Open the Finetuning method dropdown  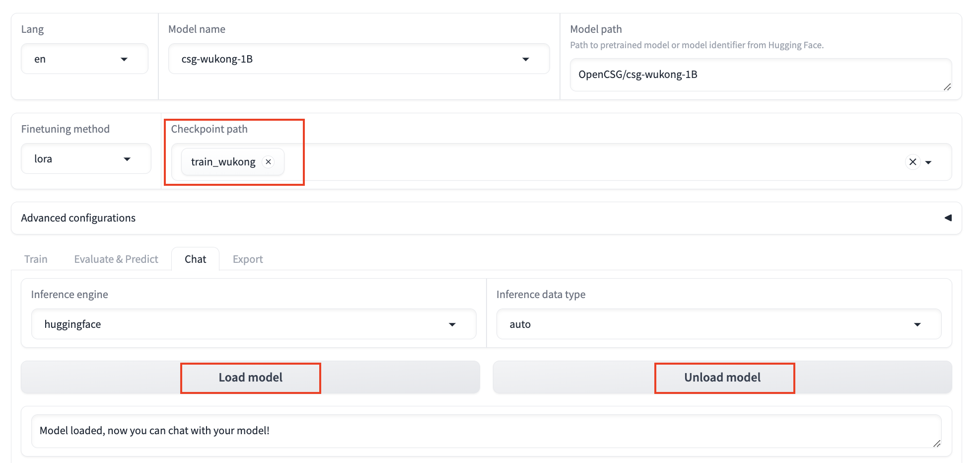[x=86, y=159]
